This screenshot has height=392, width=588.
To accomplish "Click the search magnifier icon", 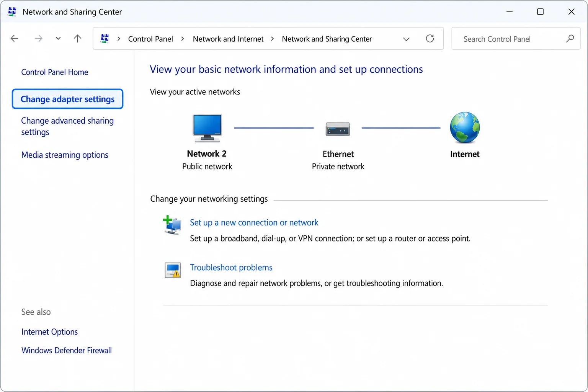I will coord(570,38).
